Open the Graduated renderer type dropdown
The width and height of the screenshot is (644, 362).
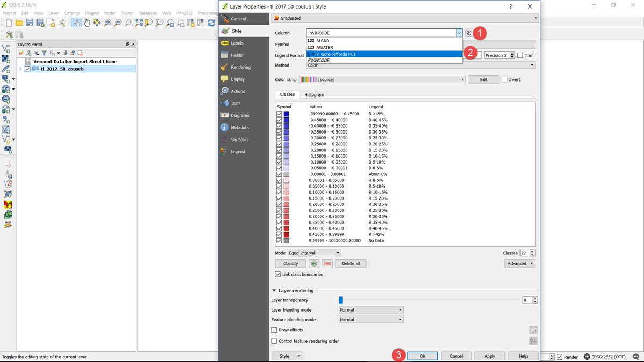coord(405,18)
